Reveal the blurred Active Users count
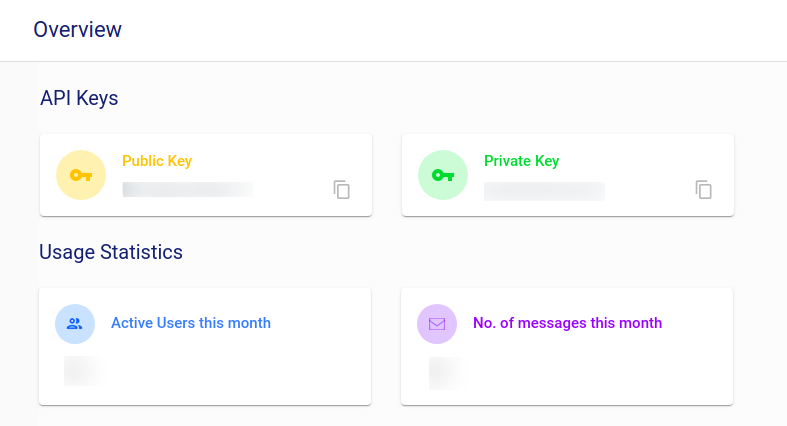The height and width of the screenshot is (426, 787). (x=84, y=371)
